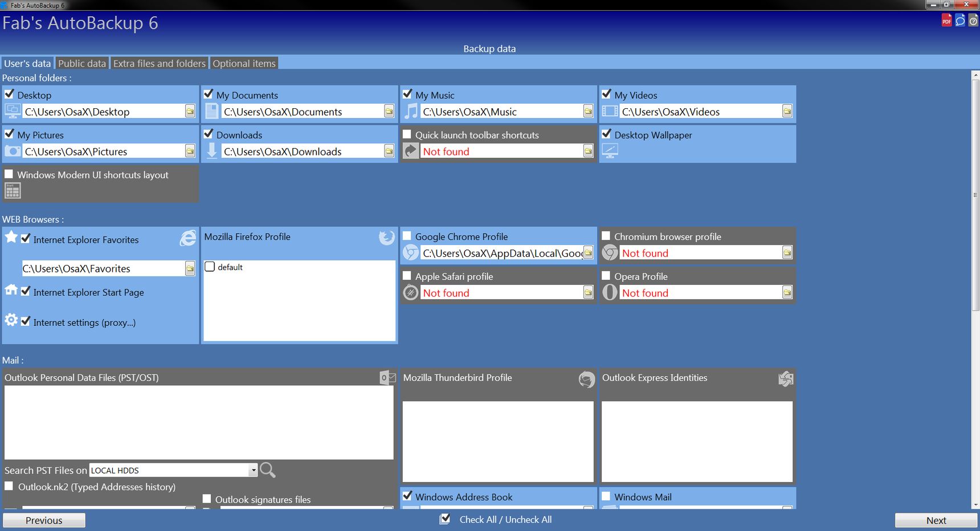Browse folder for My Documents path
Screen dimensions: 980x531
click(389, 111)
